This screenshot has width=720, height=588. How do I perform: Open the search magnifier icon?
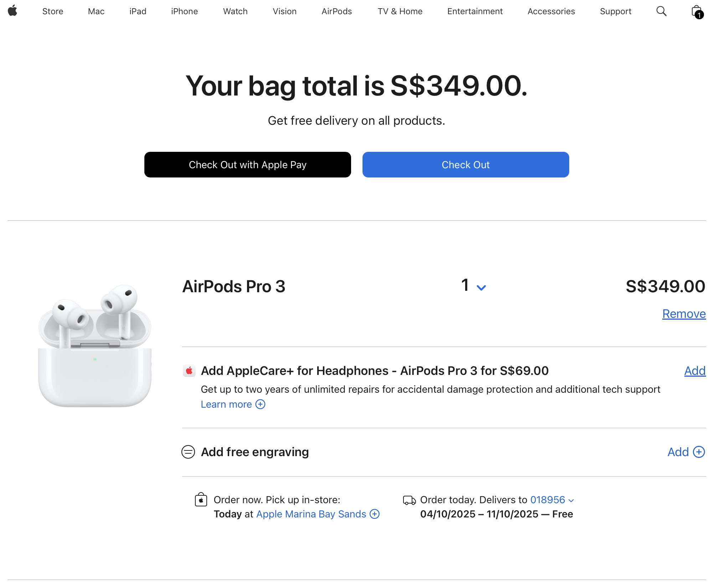661,11
